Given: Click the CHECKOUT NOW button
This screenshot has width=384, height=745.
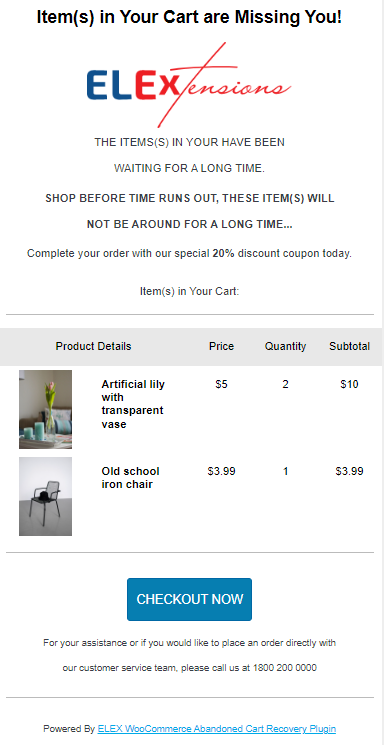Looking at the screenshot, I should pyautogui.click(x=189, y=599).
